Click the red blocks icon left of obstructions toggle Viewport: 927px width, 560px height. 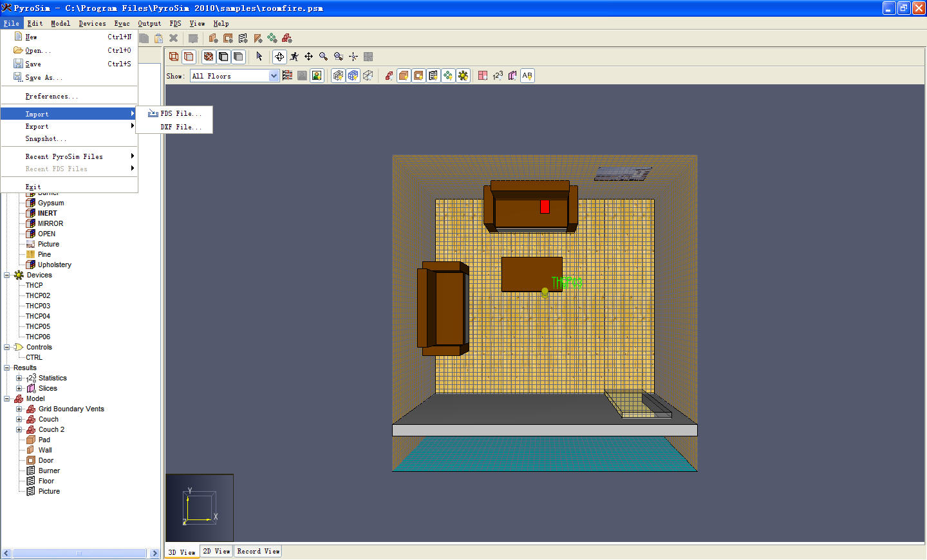pyautogui.click(x=389, y=76)
